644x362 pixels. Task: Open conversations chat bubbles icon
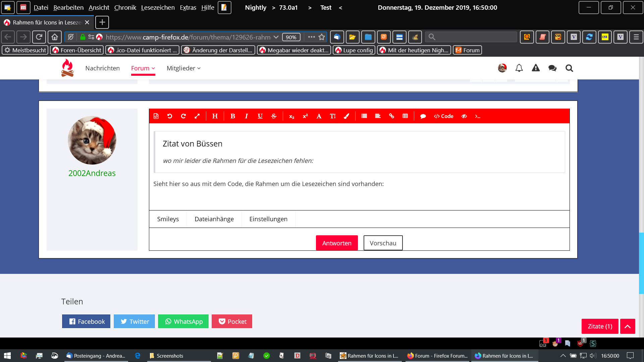click(552, 68)
